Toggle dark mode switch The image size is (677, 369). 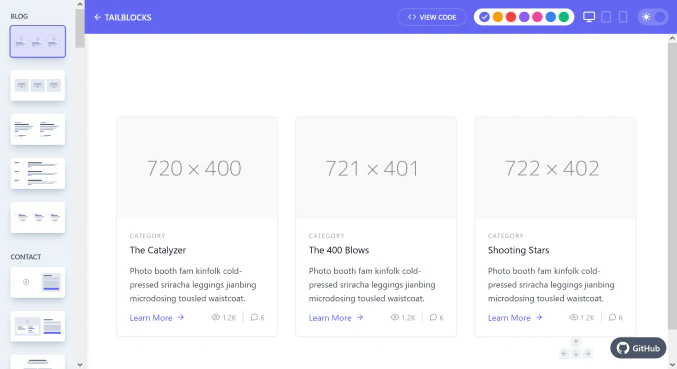[653, 17]
